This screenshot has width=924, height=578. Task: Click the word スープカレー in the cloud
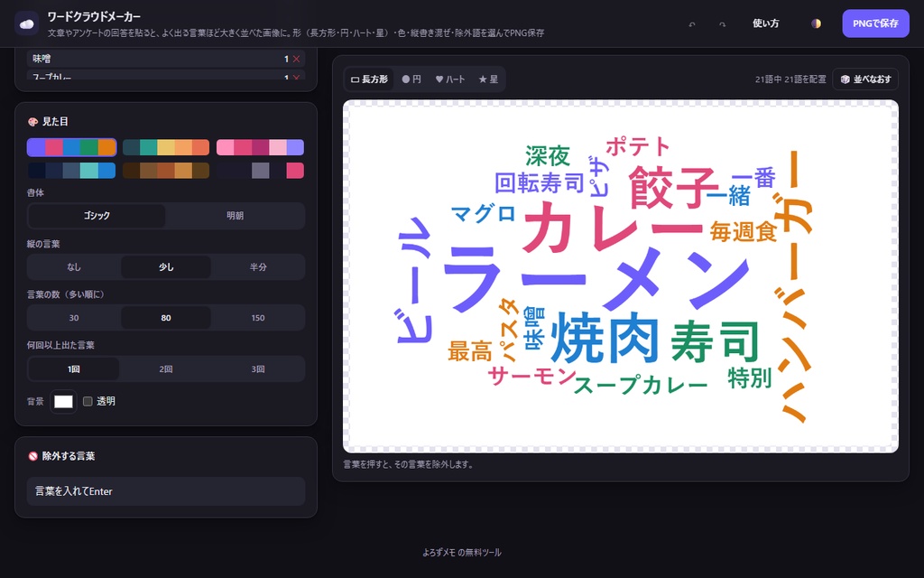coord(641,386)
